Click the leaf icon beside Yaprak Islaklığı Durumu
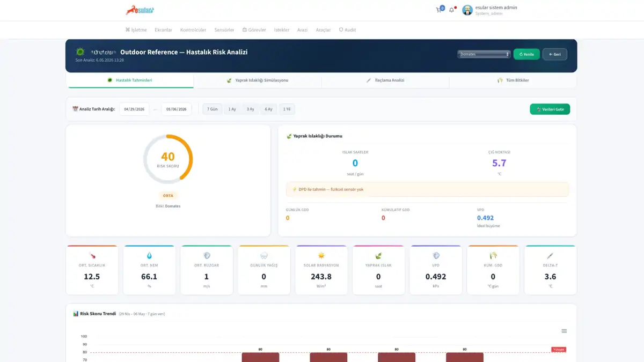 tap(289, 136)
